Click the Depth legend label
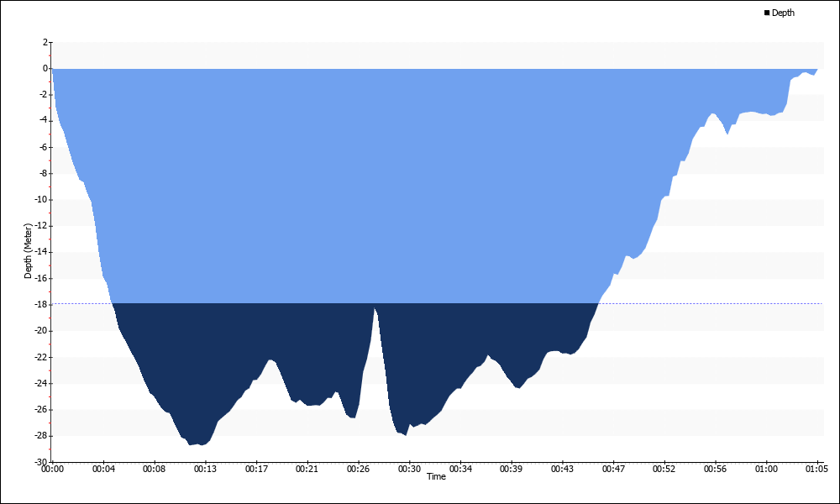Viewport: 840px width, 504px height. pyautogui.click(x=783, y=13)
